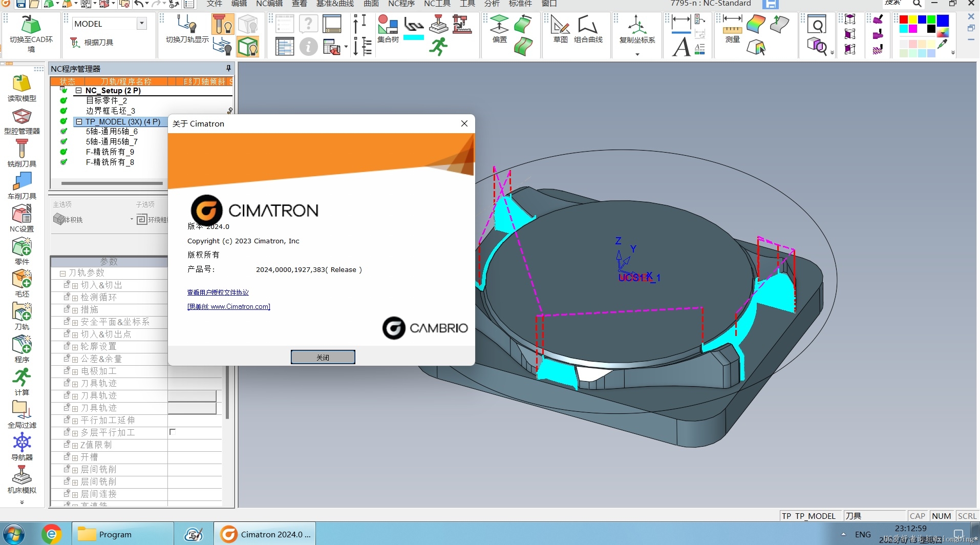Open the 查看用户授权文件协议 link
This screenshot has height=545, width=980.
[218, 292]
